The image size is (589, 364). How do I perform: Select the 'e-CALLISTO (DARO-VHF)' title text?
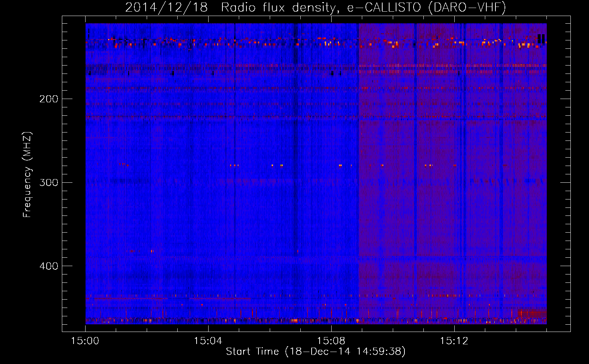(x=427, y=8)
